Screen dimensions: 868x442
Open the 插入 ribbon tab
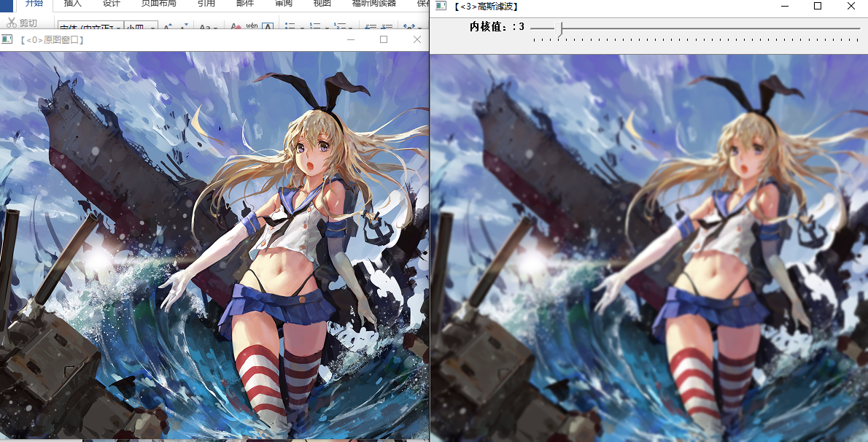pos(72,4)
